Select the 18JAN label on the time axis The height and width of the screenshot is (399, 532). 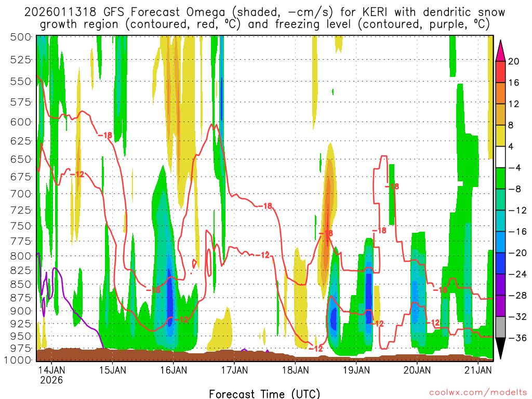pyautogui.click(x=296, y=370)
